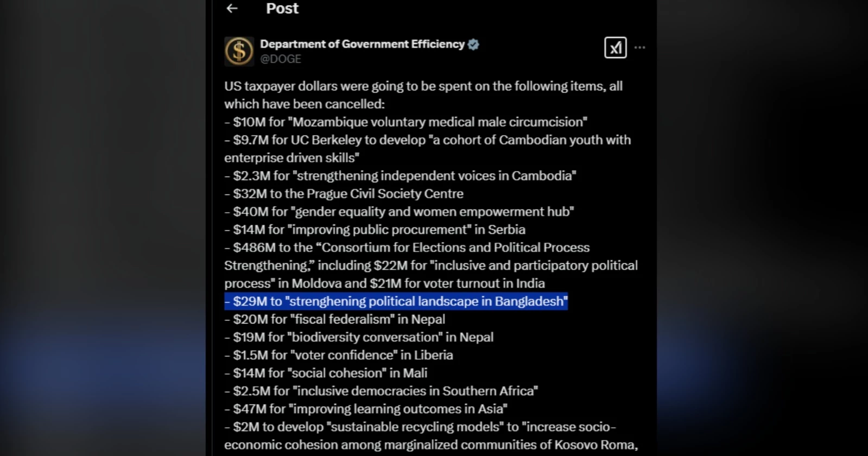Open Department of Government Efficiency profile name
Image resolution: width=868 pixels, height=456 pixels.
point(362,44)
